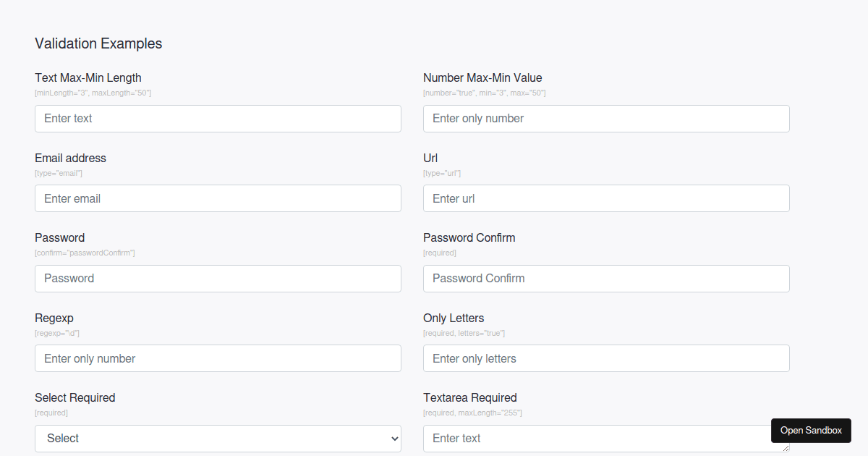Click the Only Letters section label

[454, 318]
